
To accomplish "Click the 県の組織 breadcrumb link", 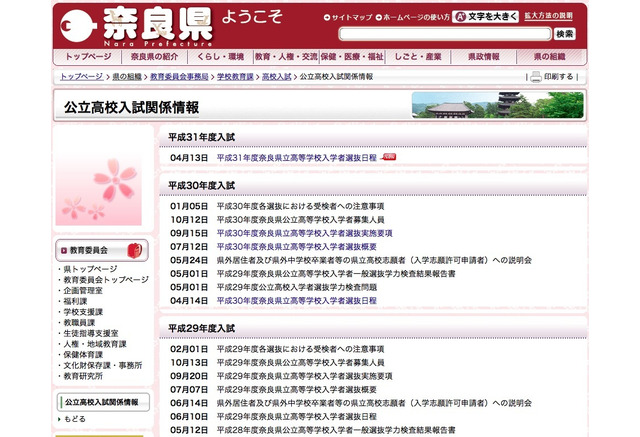I will click(x=127, y=77).
